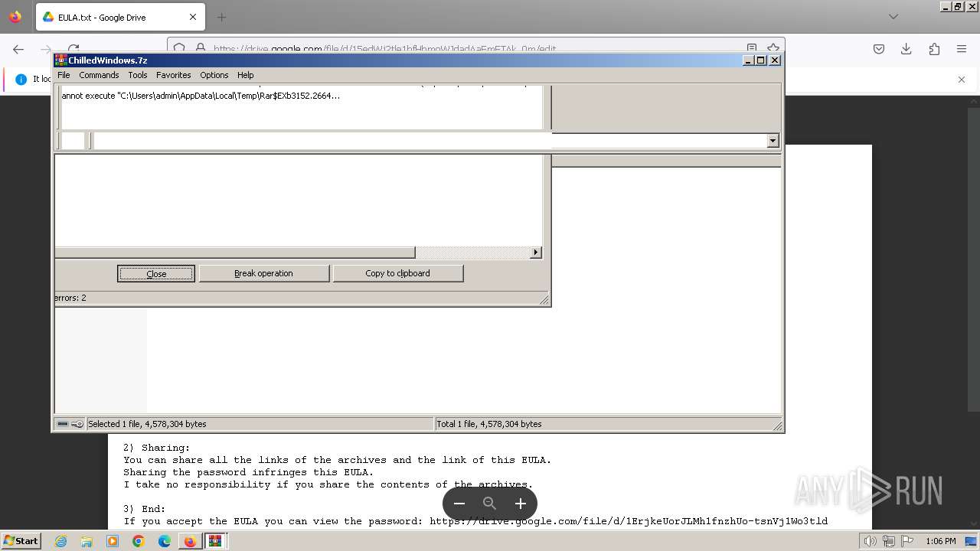The width and height of the screenshot is (980, 551).
Task: Select the 'Cannot execute' error message line
Action: (201, 96)
